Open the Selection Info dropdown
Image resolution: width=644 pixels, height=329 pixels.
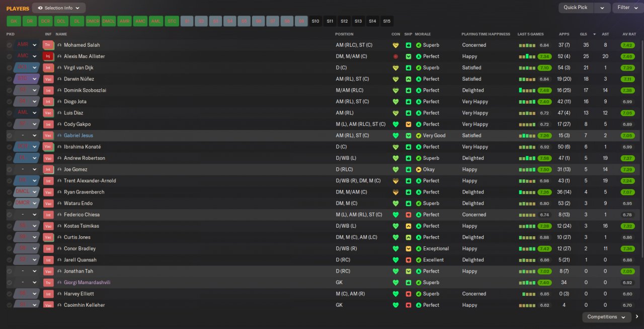[59, 8]
